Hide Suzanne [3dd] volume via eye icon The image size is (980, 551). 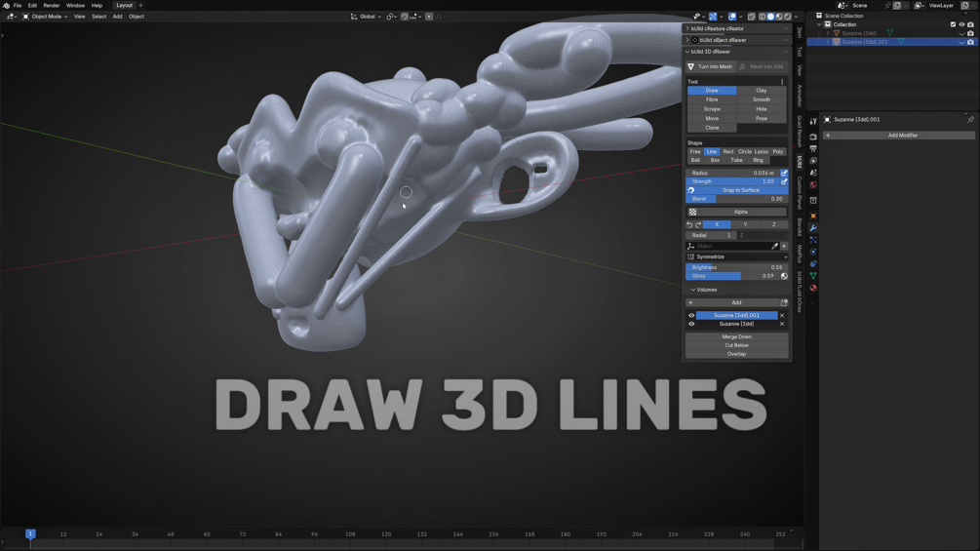(x=691, y=324)
